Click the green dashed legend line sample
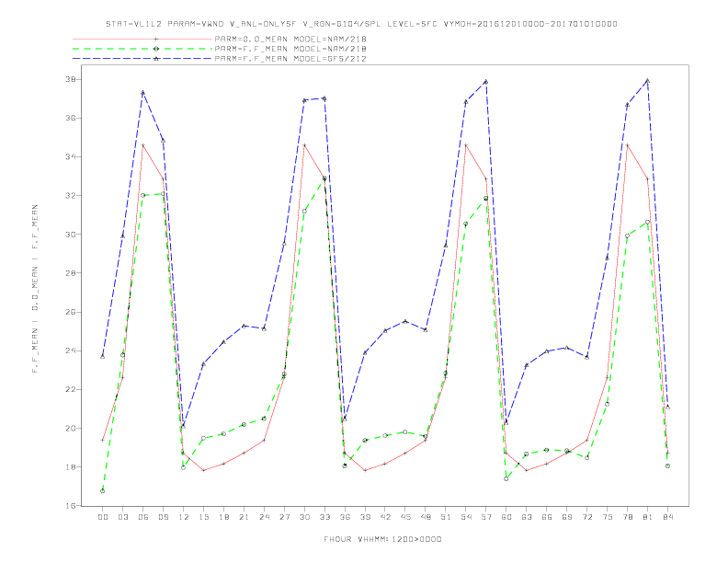 pos(142,49)
